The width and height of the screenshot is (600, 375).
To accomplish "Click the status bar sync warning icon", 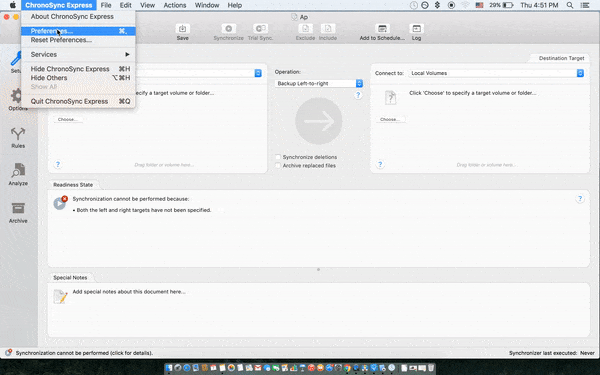I will pyautogui.click(x=8, y=353).
